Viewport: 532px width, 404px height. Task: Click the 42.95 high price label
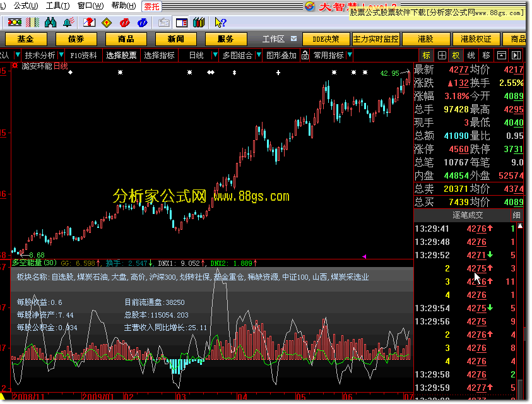[x=389, y=73]
